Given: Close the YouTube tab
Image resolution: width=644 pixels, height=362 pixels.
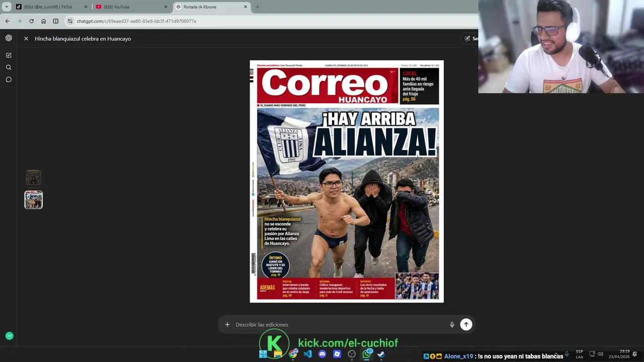Looking at the screenshot, I should pos(166,7).
